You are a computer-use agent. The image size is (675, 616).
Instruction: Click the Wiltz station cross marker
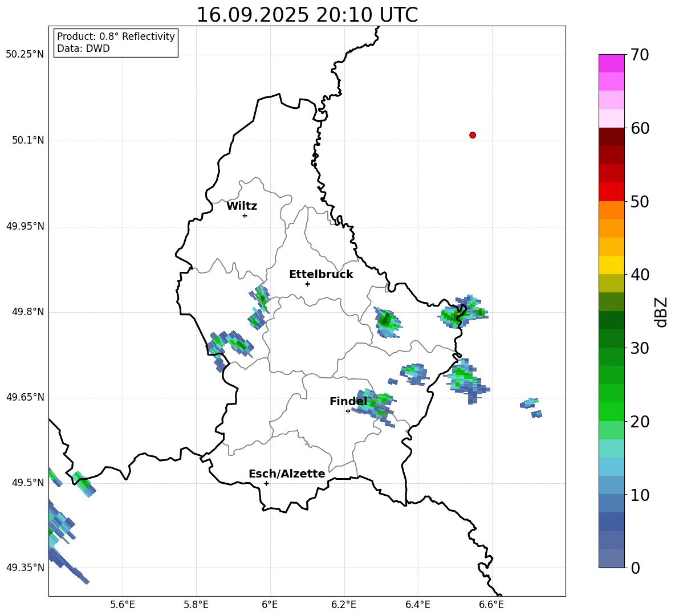[x=245, y=215]
